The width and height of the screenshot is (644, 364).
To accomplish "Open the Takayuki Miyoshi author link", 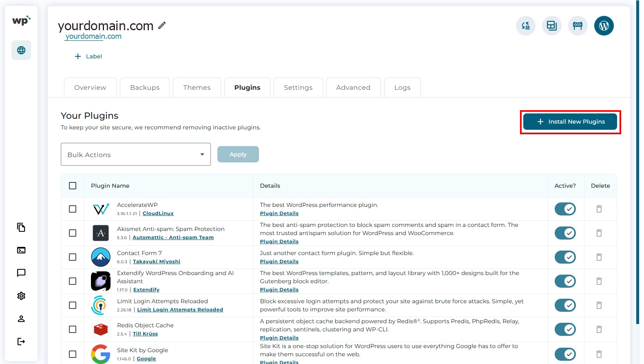I will pos(157,262).
